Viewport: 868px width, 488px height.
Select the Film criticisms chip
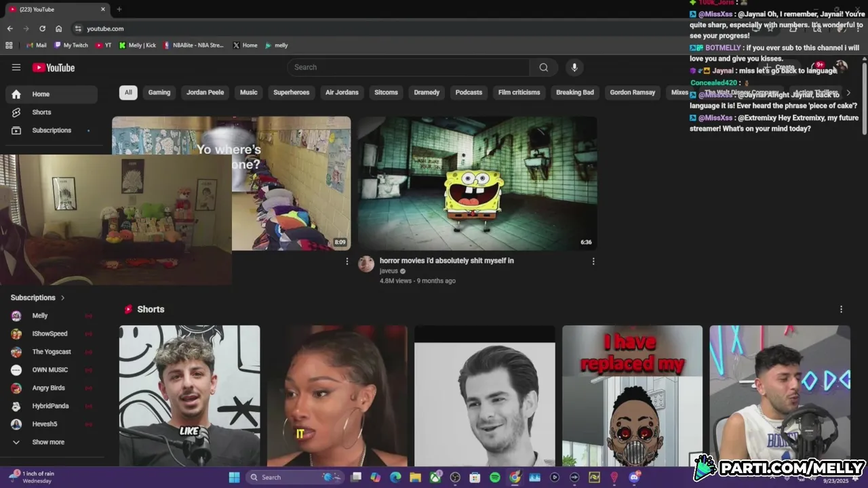pyautogui.click(x=519, y=92)
